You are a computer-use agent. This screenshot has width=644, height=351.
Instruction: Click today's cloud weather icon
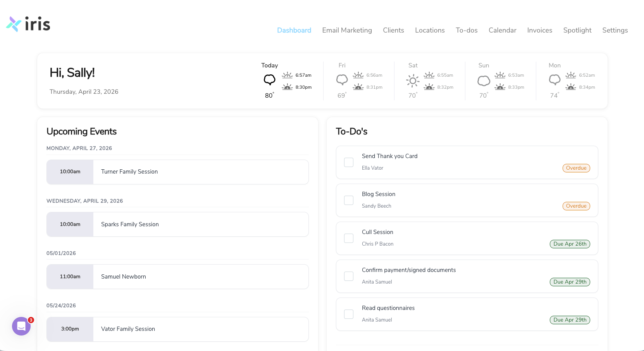point(269,80)
